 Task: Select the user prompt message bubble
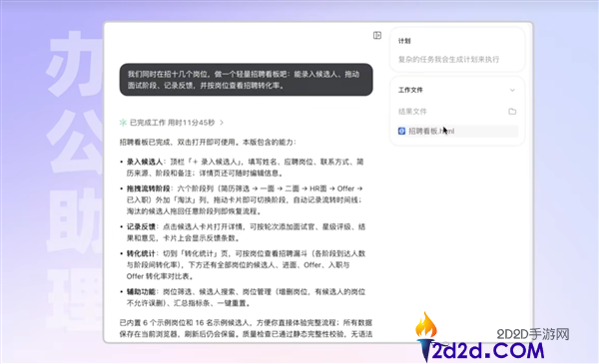pyautogui.click(x=246, y=80)
